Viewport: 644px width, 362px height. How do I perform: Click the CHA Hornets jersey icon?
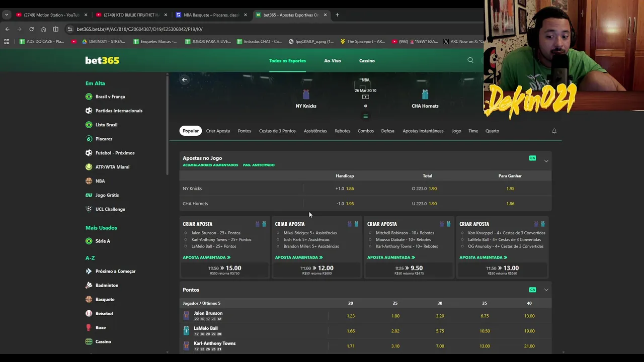click(x=425, y=95)
